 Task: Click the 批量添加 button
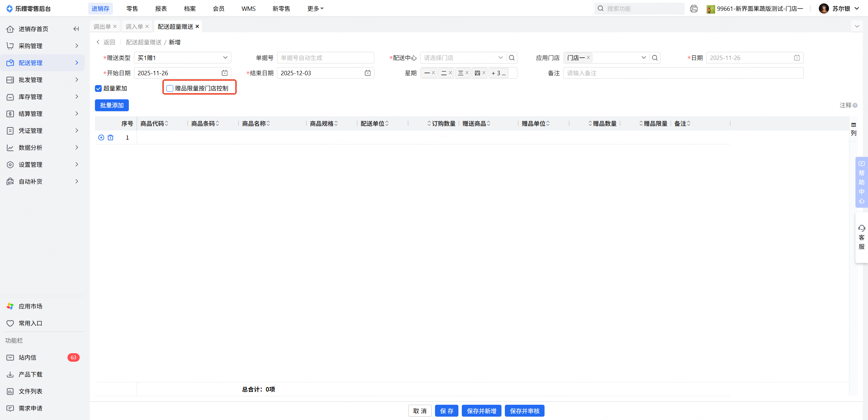112,105
